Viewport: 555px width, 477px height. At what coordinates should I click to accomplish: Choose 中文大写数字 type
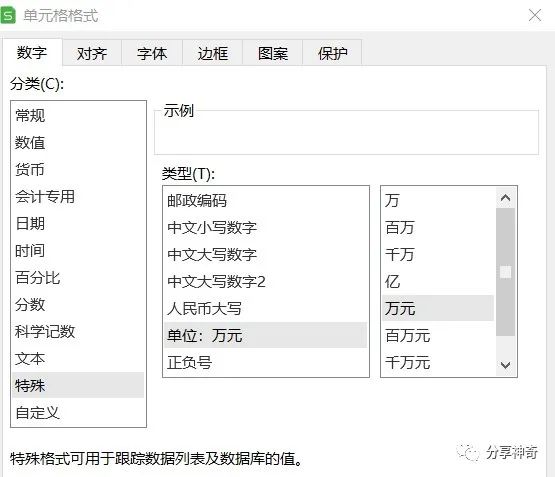266,254
